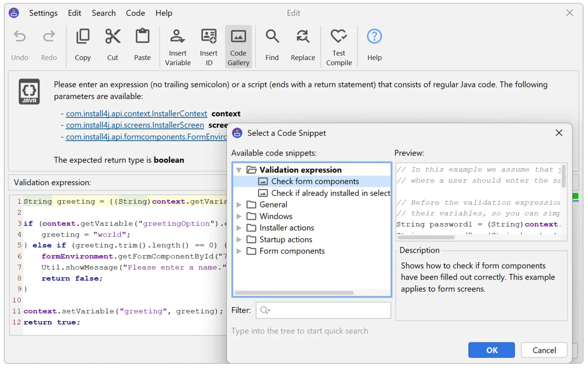
Task: Click vertical scrollbar of Preview pane
Action: (x=564, y=176)
